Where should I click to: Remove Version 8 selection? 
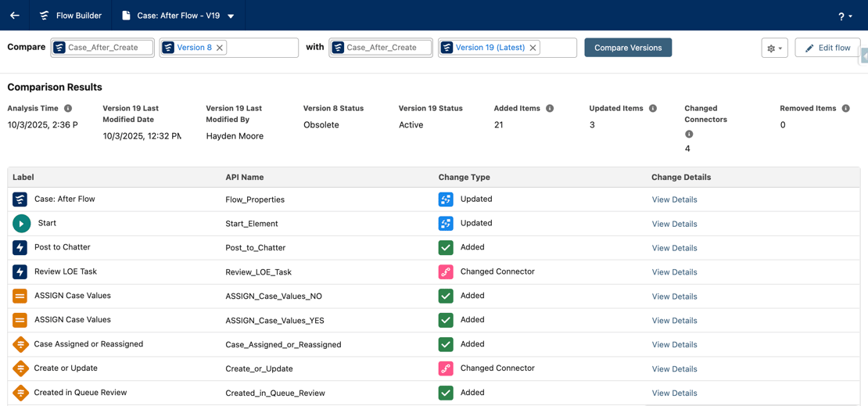click(220, 48)
